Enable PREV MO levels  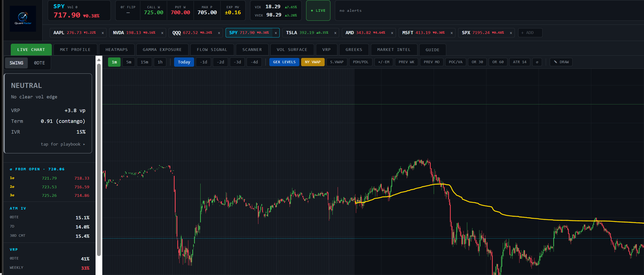(x=432, y=62)
